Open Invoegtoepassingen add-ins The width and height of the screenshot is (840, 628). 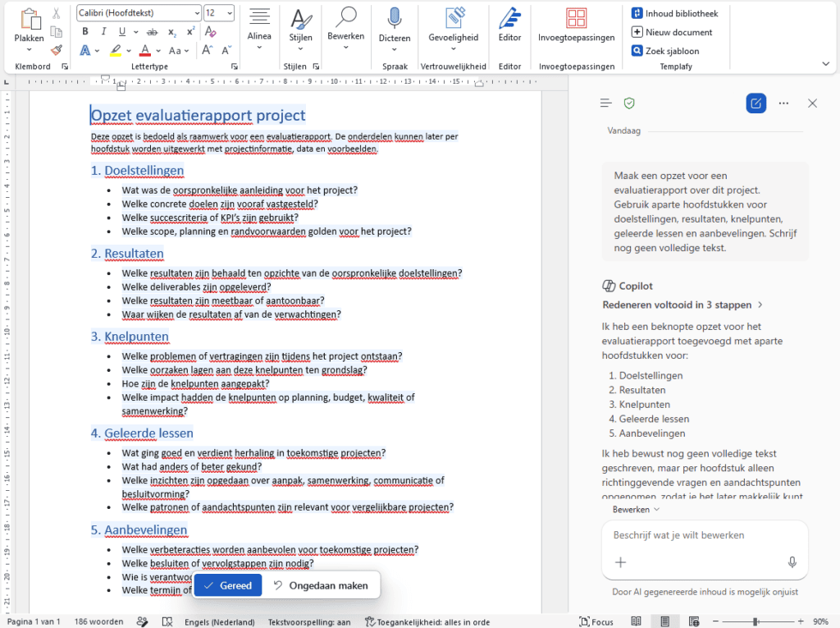577,25
